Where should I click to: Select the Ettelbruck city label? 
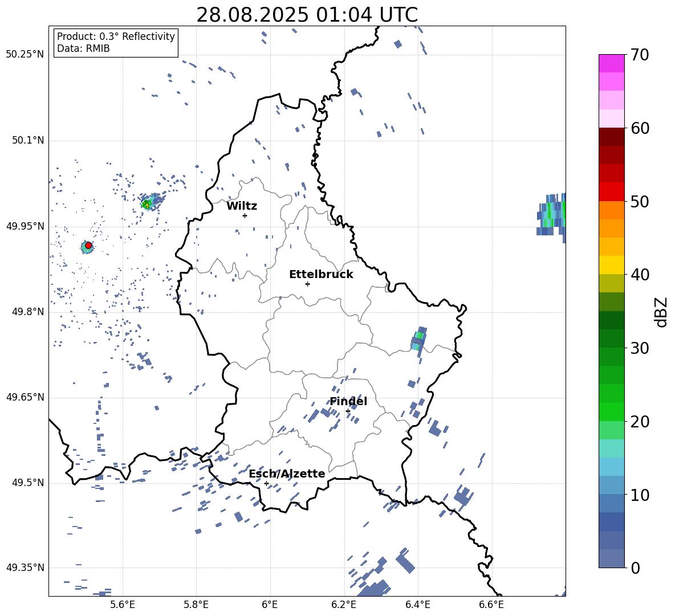pos(321,275)
